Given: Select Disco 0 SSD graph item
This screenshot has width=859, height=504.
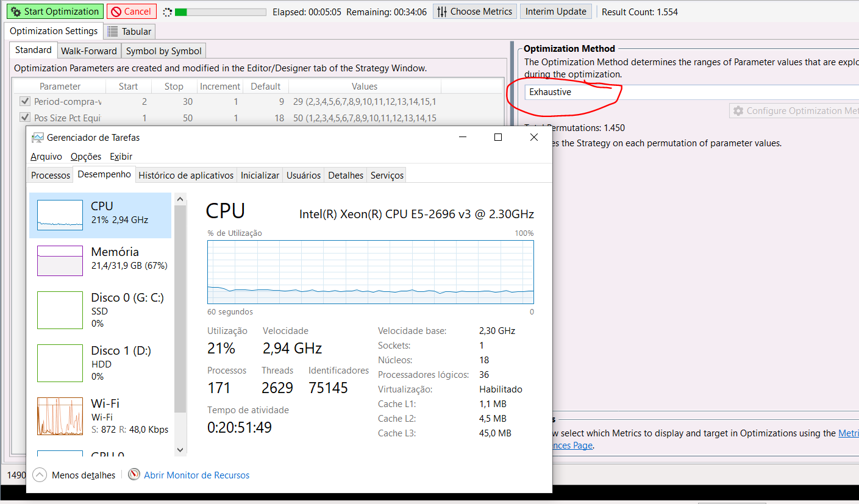Looking at the screenshot, I should click(60, 310).
